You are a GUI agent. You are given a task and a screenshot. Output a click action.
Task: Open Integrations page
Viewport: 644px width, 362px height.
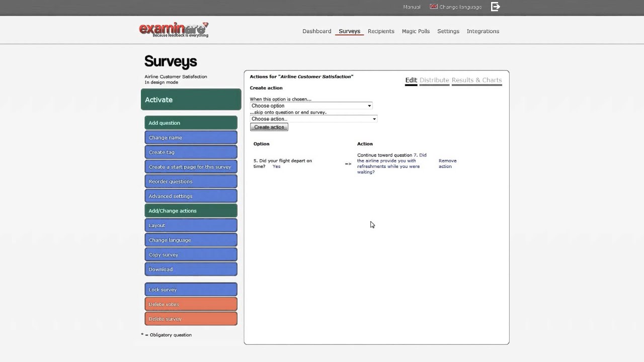tap(483, 31)
